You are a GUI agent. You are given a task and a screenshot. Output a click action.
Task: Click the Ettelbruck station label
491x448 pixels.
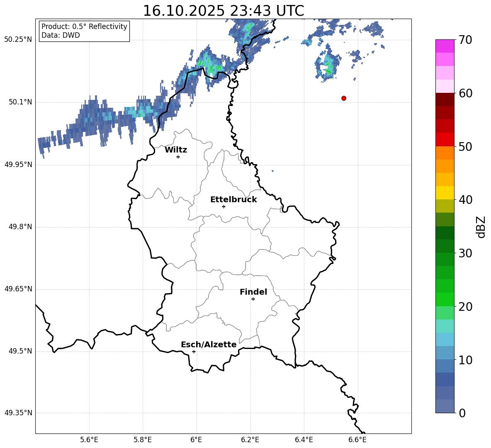tap(233, 200)
